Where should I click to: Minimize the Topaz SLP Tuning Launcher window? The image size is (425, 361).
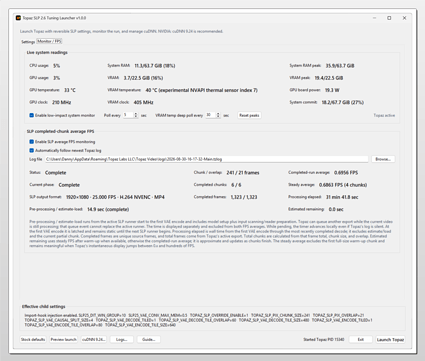click(375, 18)
